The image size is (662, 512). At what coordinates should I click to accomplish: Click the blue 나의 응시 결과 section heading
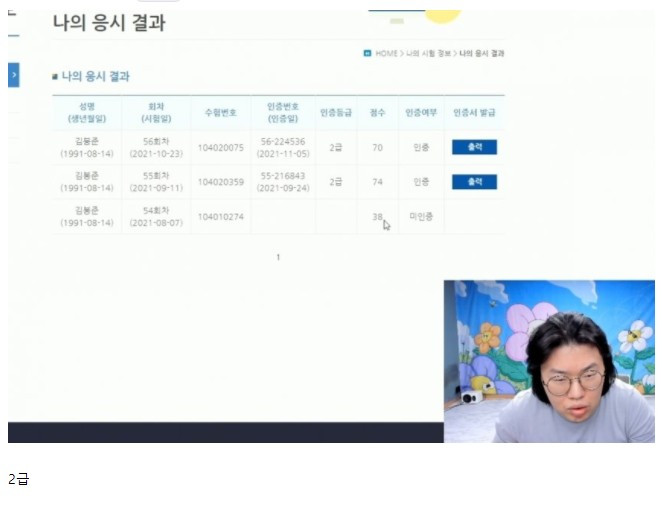coord(95,76)
